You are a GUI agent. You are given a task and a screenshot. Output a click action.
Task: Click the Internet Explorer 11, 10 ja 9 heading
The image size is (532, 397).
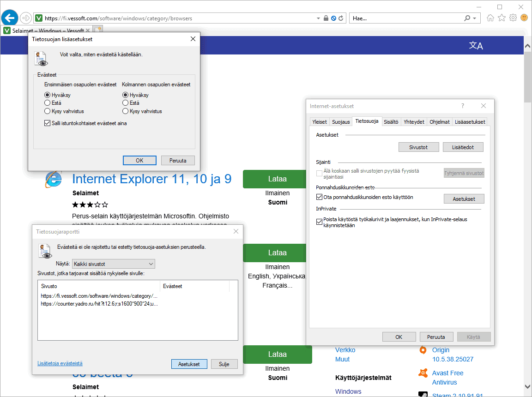(x=151, y=179)
